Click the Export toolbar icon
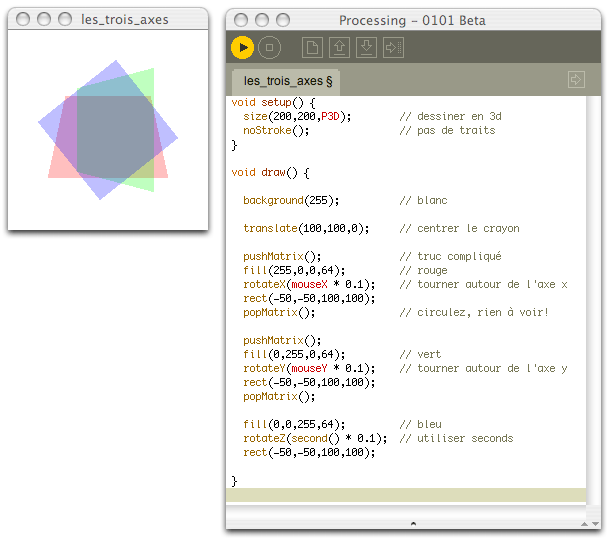The image size is (612, 545). (x=393, y=47)
